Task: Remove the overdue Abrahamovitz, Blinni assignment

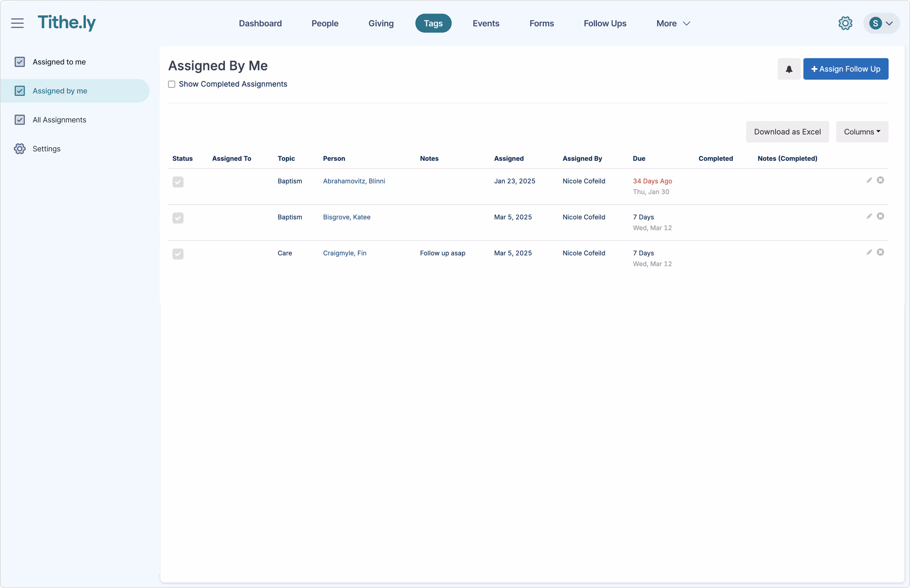Action: [x=881, y=180]
